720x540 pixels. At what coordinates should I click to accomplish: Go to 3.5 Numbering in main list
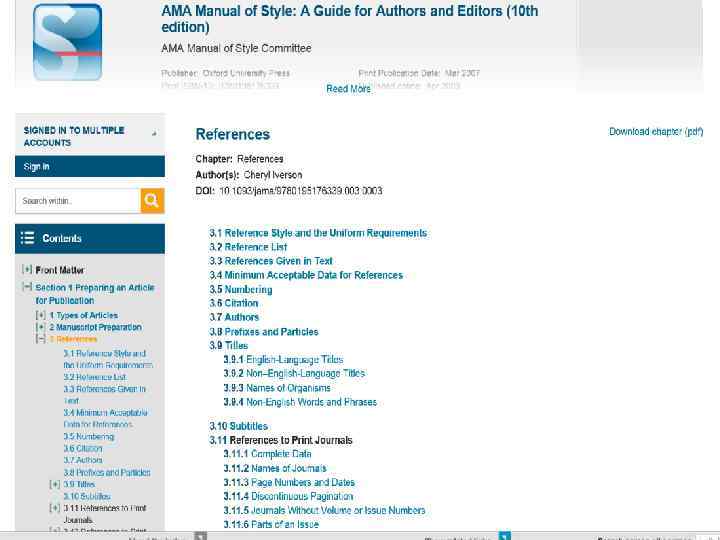pyautogui.click(x=241, y=290)
